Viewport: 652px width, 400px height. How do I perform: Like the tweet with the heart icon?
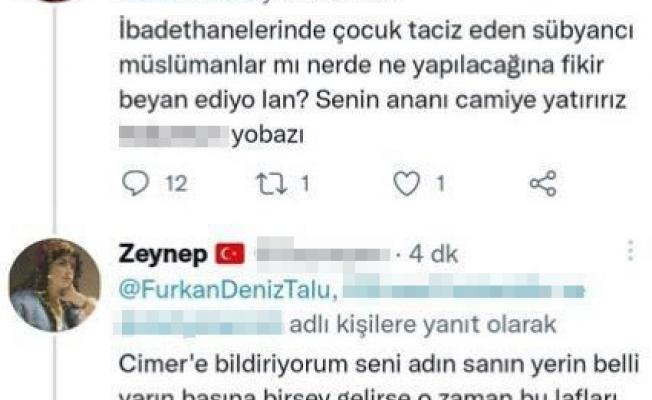pyautogui.click(x=407, y=183)
